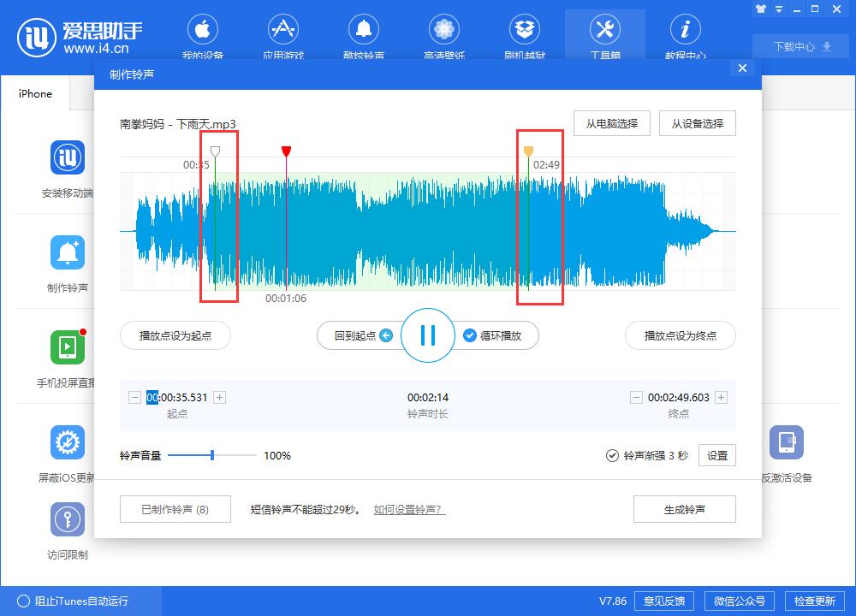Switch to the iPhone tab
This screenshot has height=616, width=856.
(33, 94)
